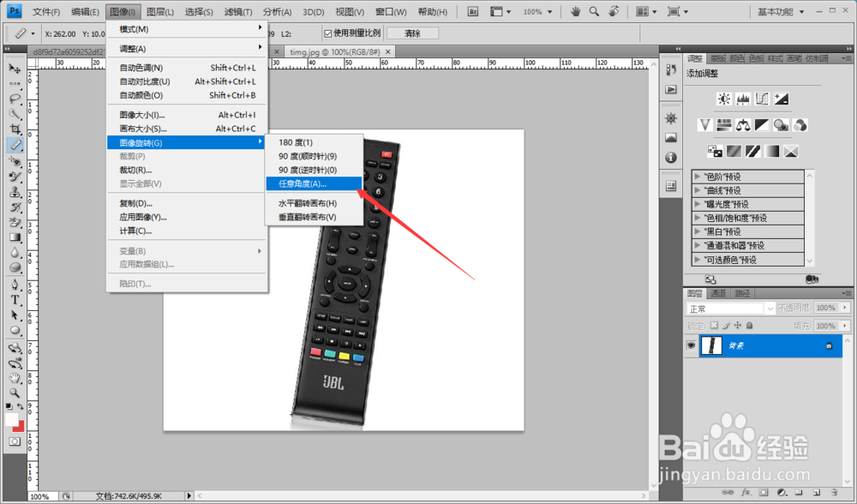Select the Move tool
This screenshot has height=504, width=857.
(x=15, y=69)
